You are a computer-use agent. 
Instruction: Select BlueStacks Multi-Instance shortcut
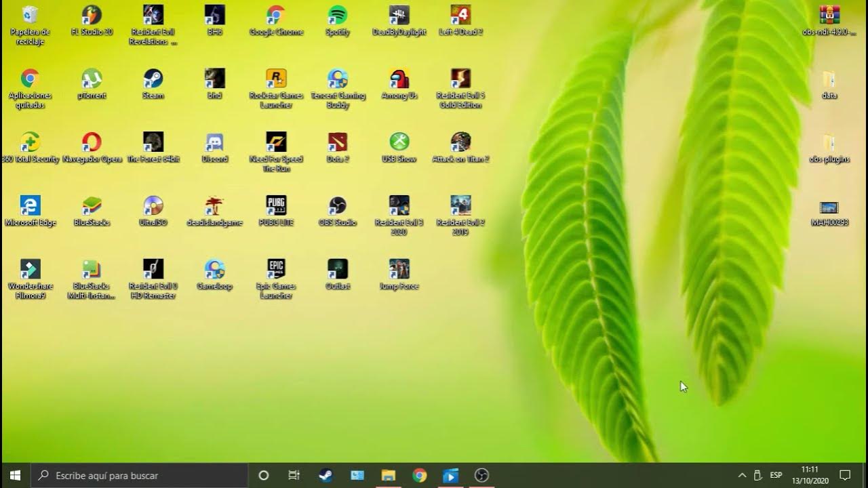[92, 279]
